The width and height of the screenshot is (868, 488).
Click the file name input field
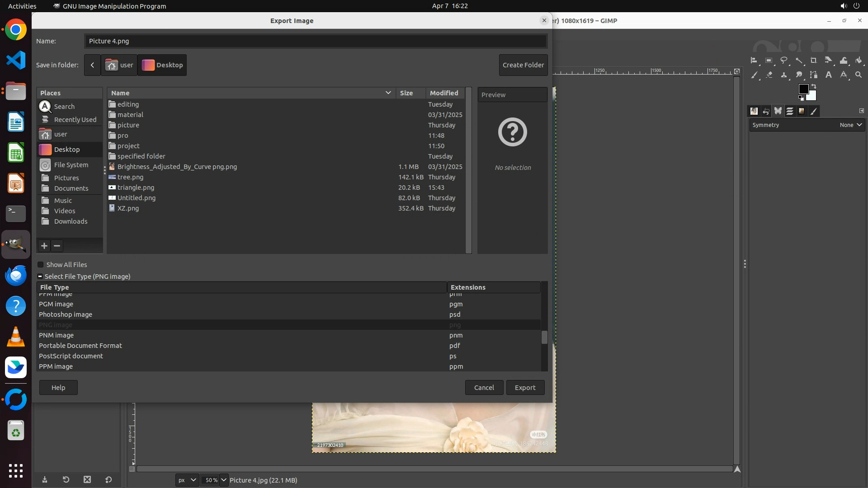click(315, 41)
